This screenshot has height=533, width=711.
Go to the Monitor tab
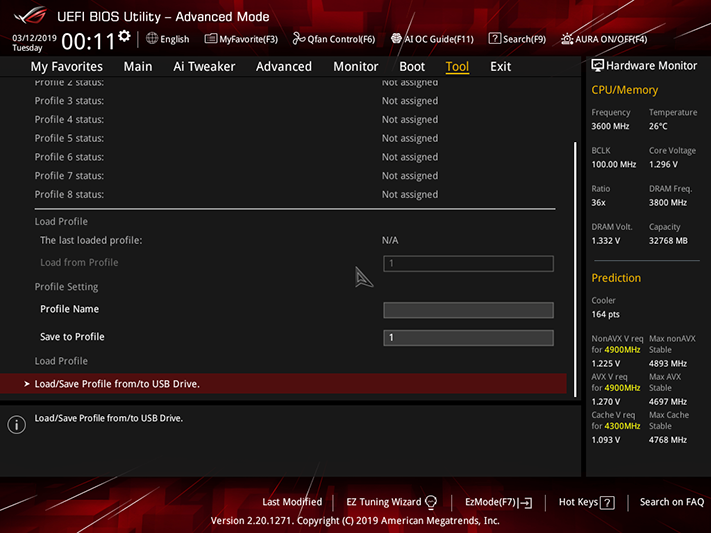[x=356, y=67]
